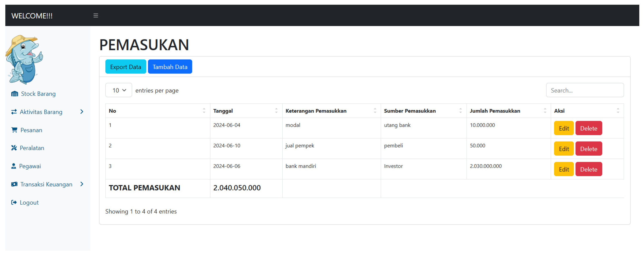
Task: Click the Pegawai person icon
Action: (14, 166)
